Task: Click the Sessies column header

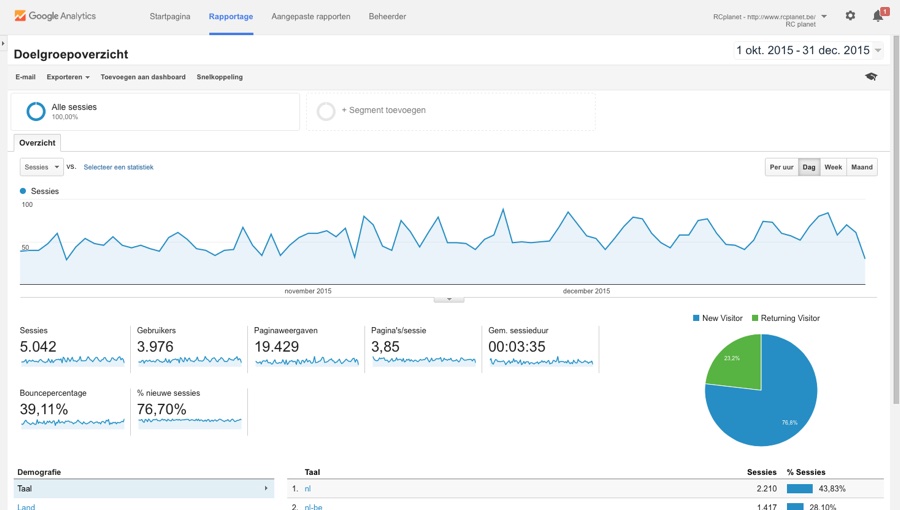Action: 762,472
